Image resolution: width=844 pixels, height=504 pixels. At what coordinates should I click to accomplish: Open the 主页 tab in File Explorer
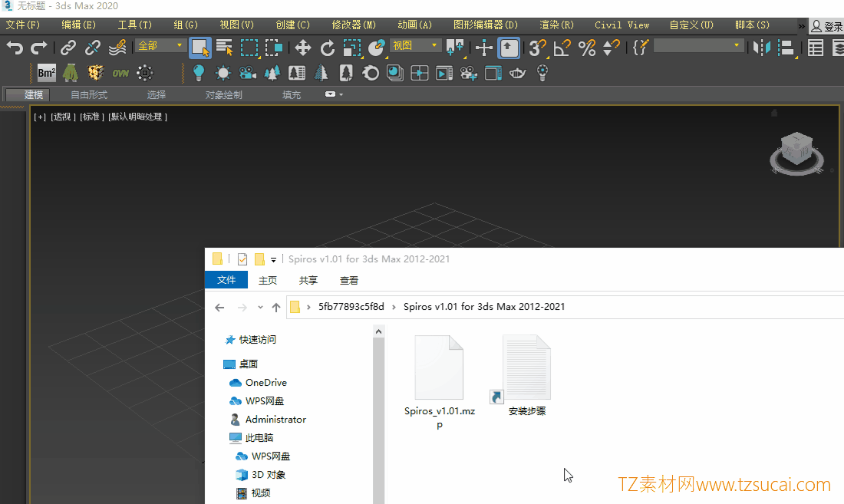click(268, 280)
